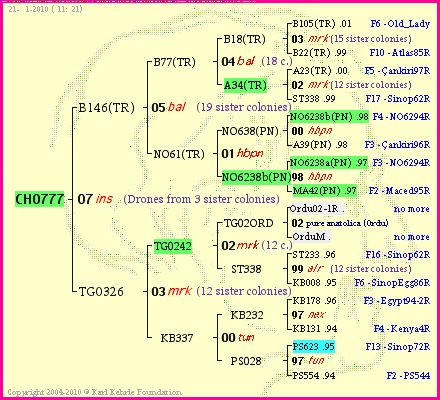440x400 pixels.
Task: Click the OrduM entry
Action: point(312,237)
